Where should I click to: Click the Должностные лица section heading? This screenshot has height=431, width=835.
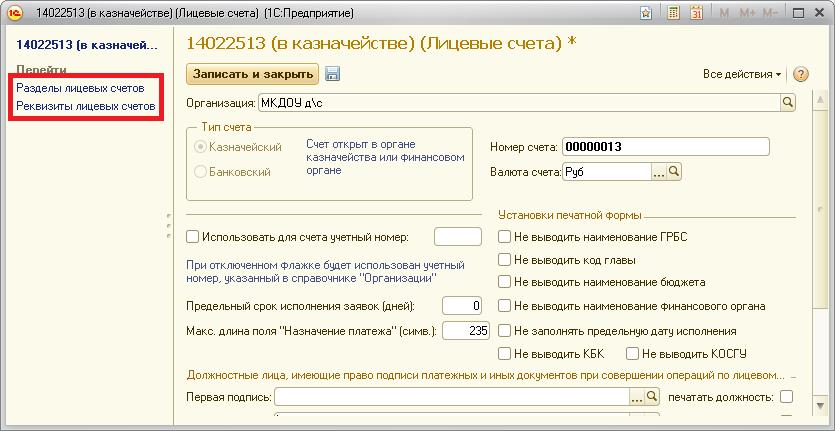coord(485,375)
